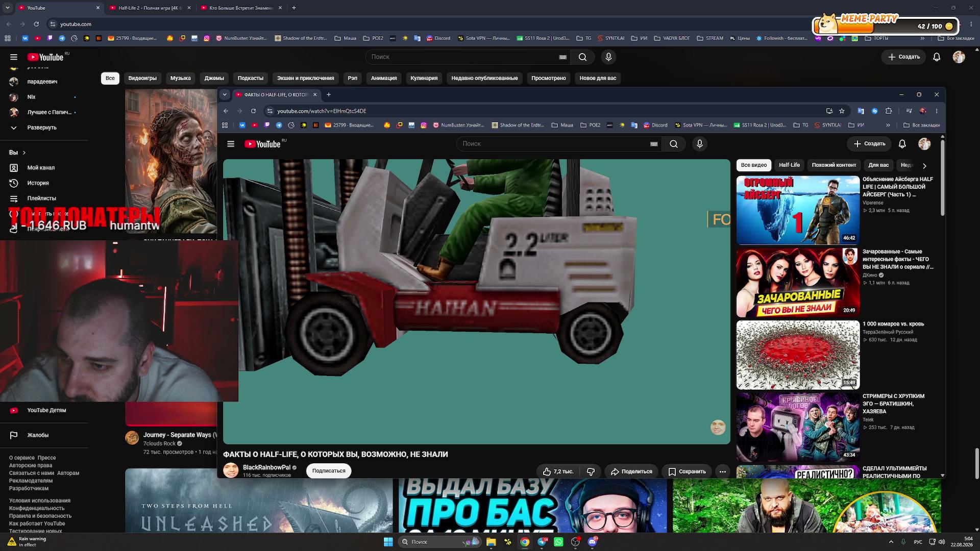Open the Мой канал link in the sidebar
The height and width of the screenshot is (551, 980).
[x=41, y=168]
